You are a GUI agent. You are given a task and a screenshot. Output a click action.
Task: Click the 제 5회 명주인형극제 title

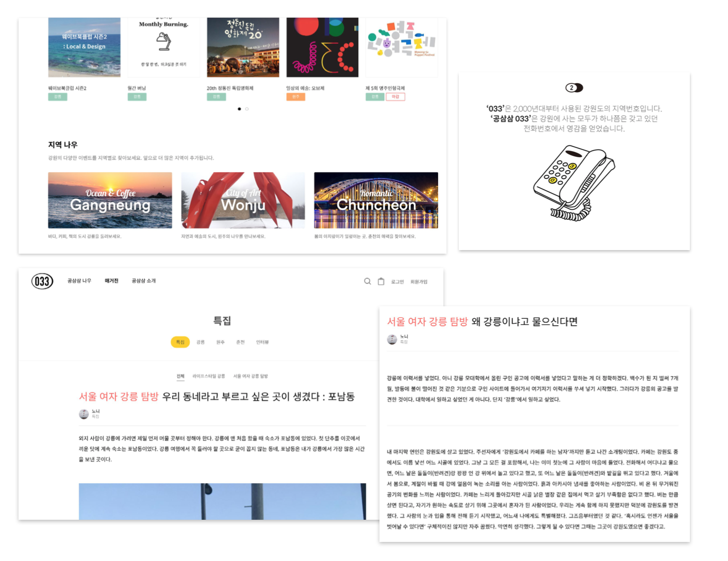385,88
